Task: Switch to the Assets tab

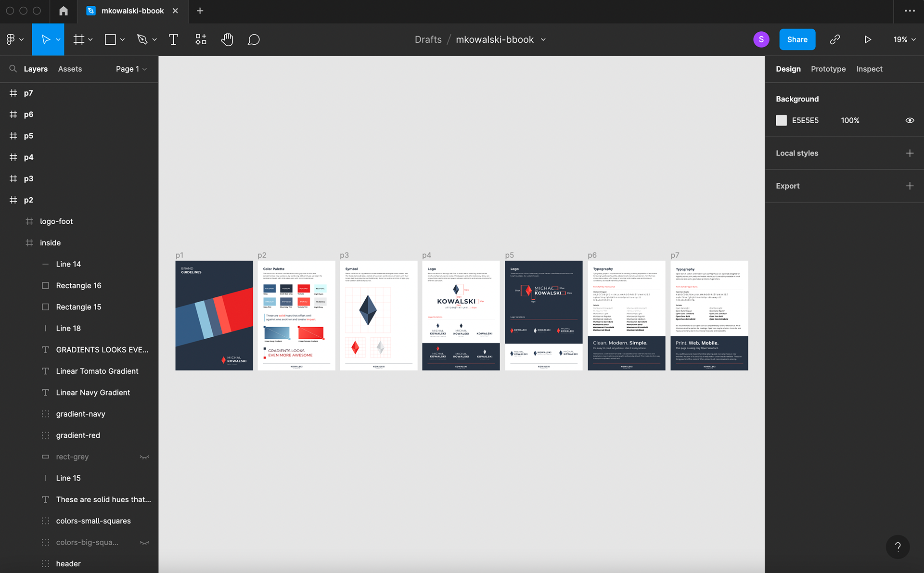Action: (x=70, y=69)
